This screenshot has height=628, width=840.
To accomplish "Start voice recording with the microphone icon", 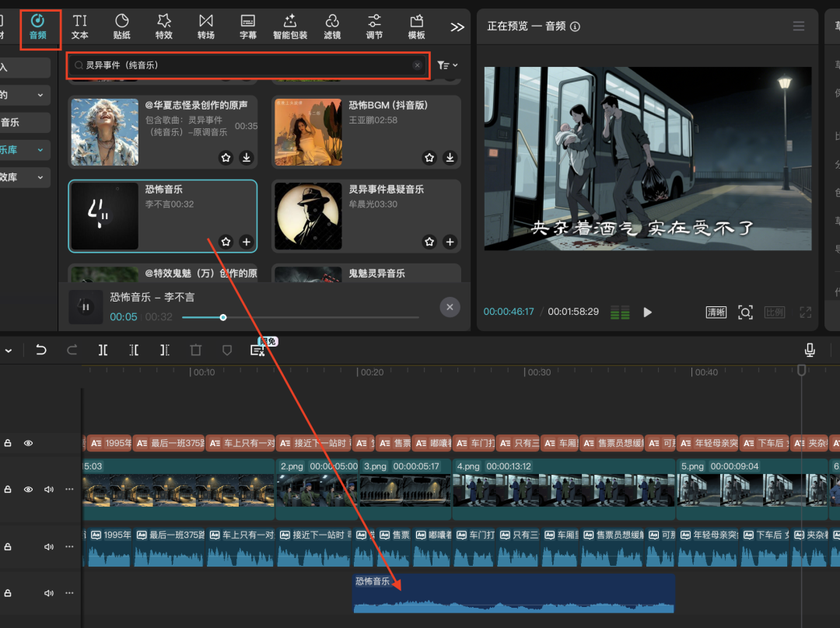I will (810, 351).
